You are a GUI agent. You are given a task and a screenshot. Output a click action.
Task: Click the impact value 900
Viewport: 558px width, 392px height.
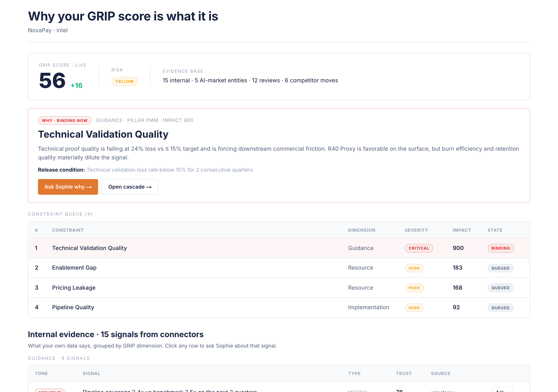[458, 248]
